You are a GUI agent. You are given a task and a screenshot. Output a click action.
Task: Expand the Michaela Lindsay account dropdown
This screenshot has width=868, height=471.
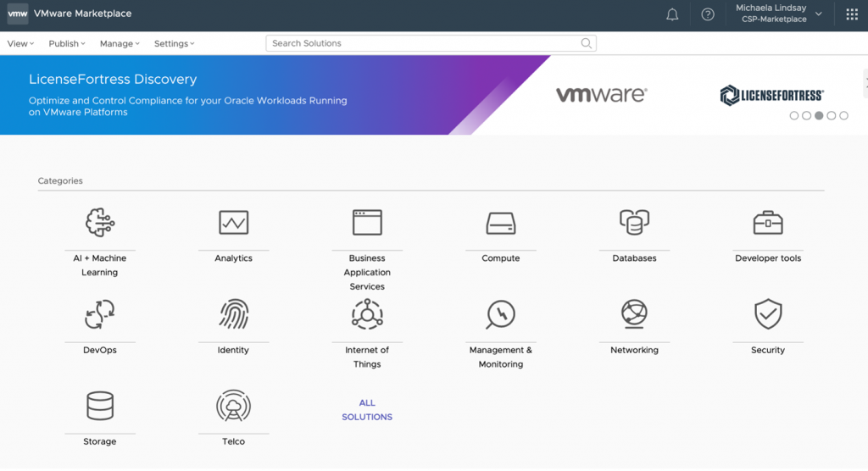778,14
